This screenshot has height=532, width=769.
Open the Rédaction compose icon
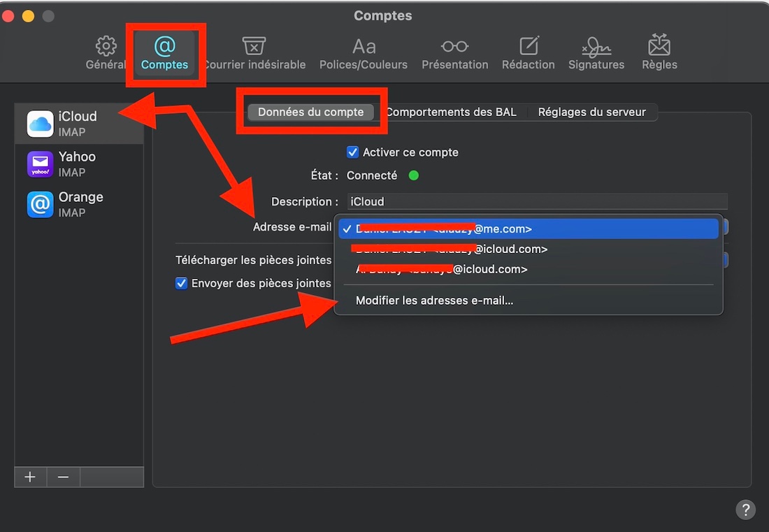point(529,47)
